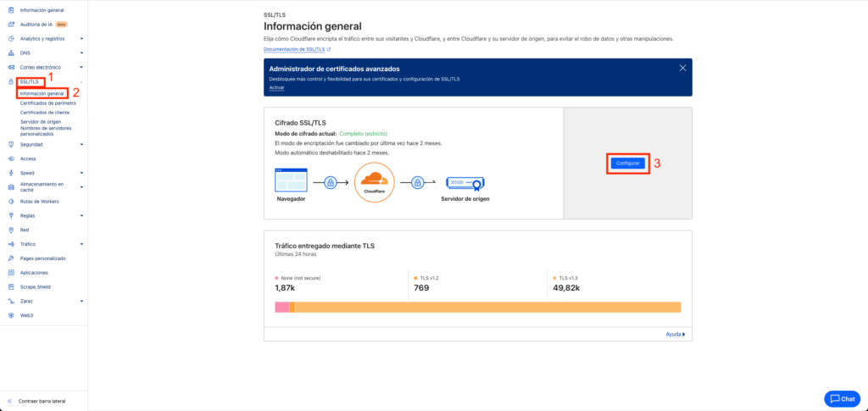This screenshot has width=868, height=411.
Task: Click the Tráfico icon in sidebar
Action: pyautogui.click(x=11, y=244)
